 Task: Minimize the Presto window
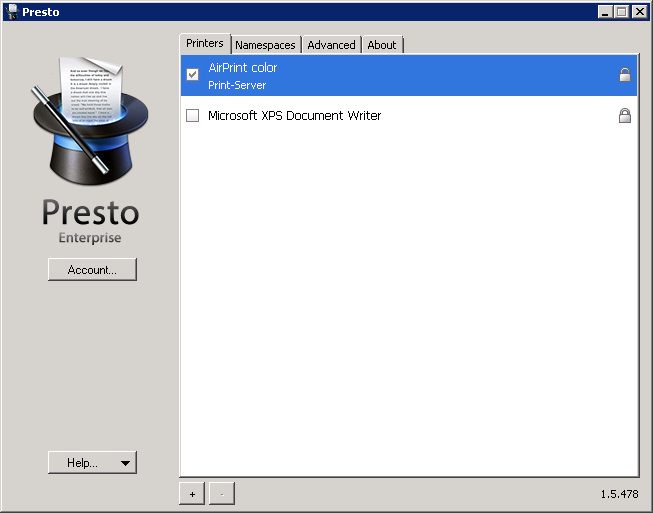(x=605, y=12)
